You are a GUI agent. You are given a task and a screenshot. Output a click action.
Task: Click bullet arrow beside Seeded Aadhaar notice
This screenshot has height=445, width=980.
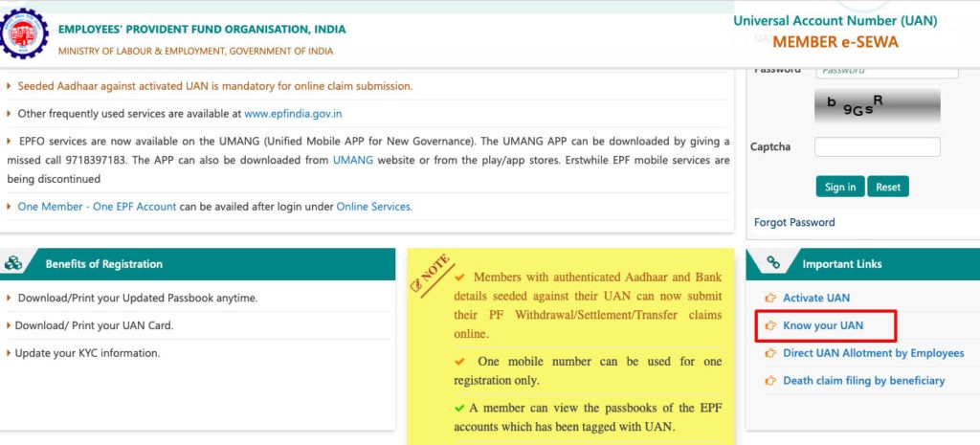[x=9, y=86]
